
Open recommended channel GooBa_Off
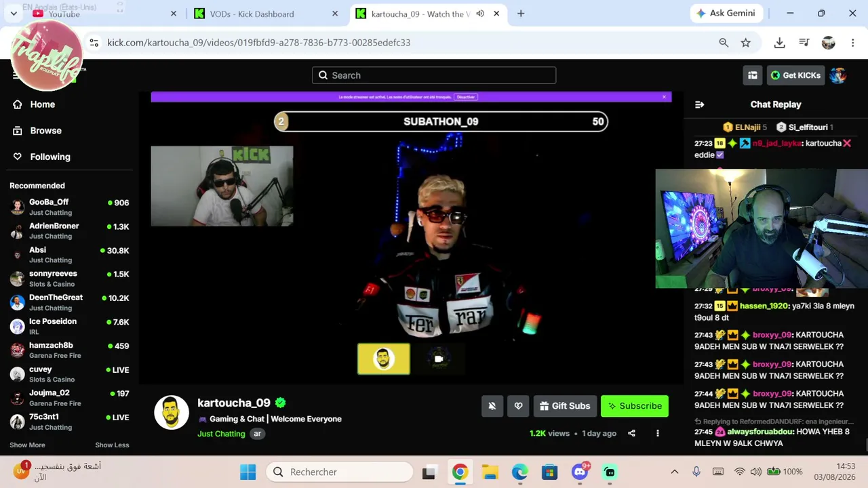(69, 207)
